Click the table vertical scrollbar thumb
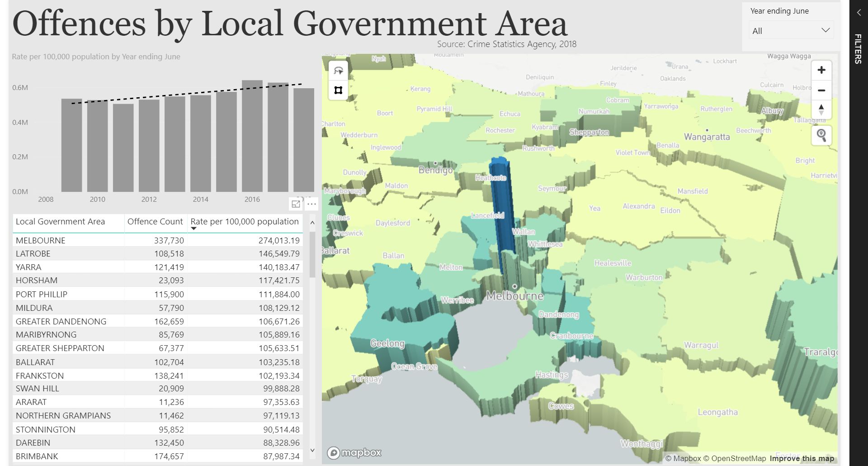 pos(312,255)
